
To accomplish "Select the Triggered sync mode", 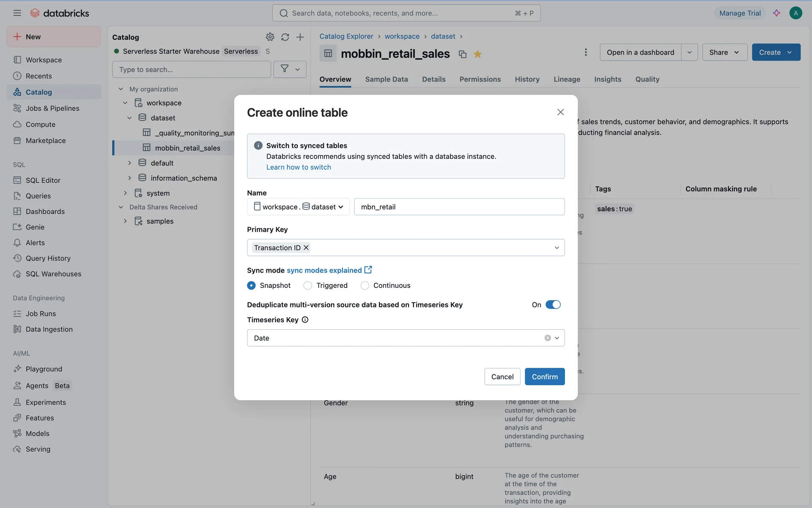I will (308, 285).
